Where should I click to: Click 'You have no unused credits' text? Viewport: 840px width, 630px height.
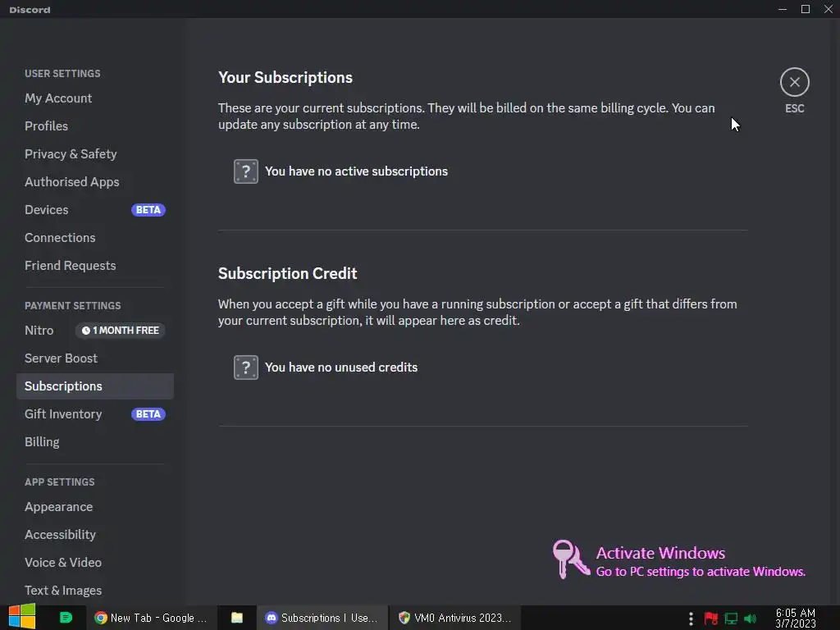[341, 367]
